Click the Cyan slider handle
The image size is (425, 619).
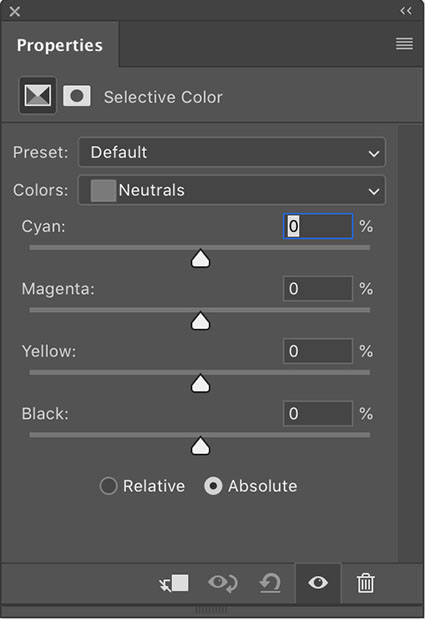200,259
